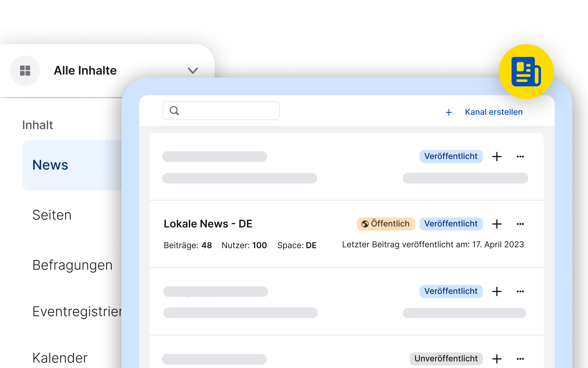Open more options for Lokale News - DE

(520, 224)
